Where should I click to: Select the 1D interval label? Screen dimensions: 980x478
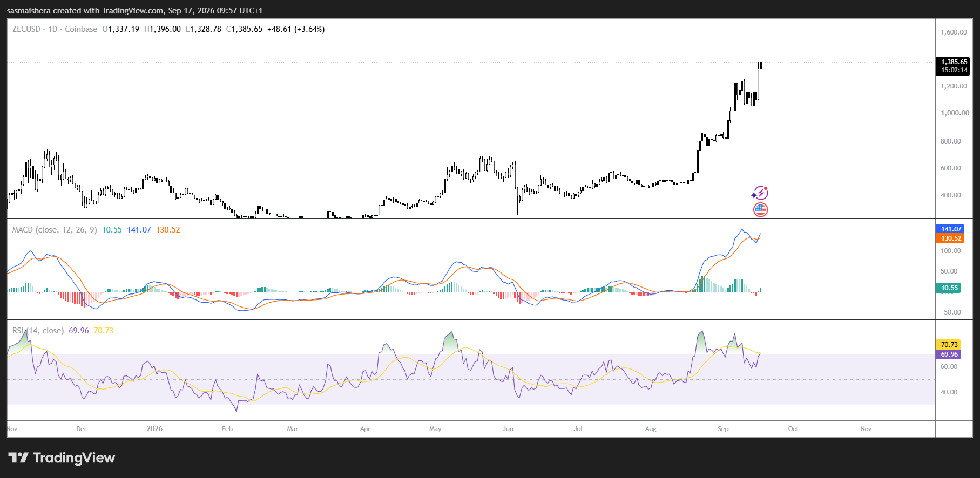point(53,29)
